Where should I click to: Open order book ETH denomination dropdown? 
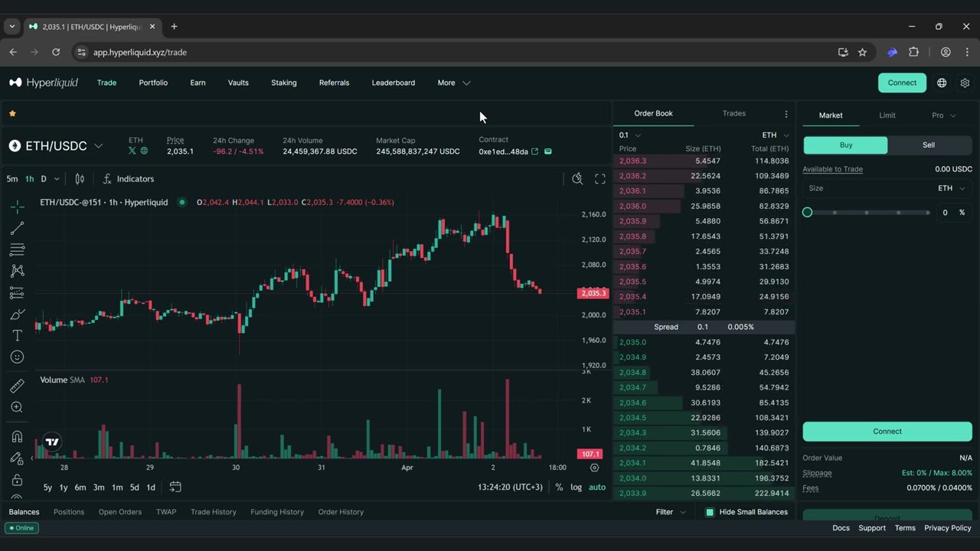[776, 135]
